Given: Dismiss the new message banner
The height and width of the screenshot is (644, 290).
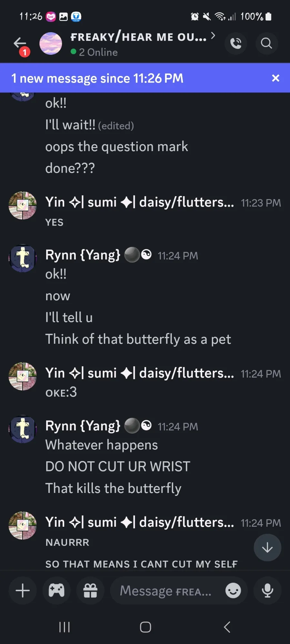Looking at the screenshot, I should (275, 78).
